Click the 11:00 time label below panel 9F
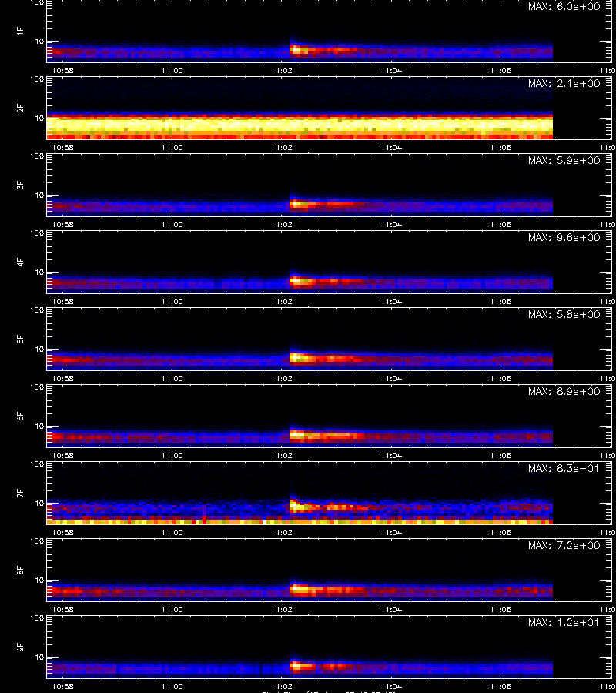 [x=172, y=686]
